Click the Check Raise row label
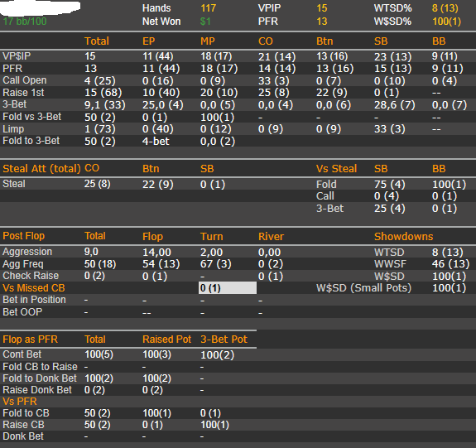The width and height of the screenshot is (476, 448). 31,276
